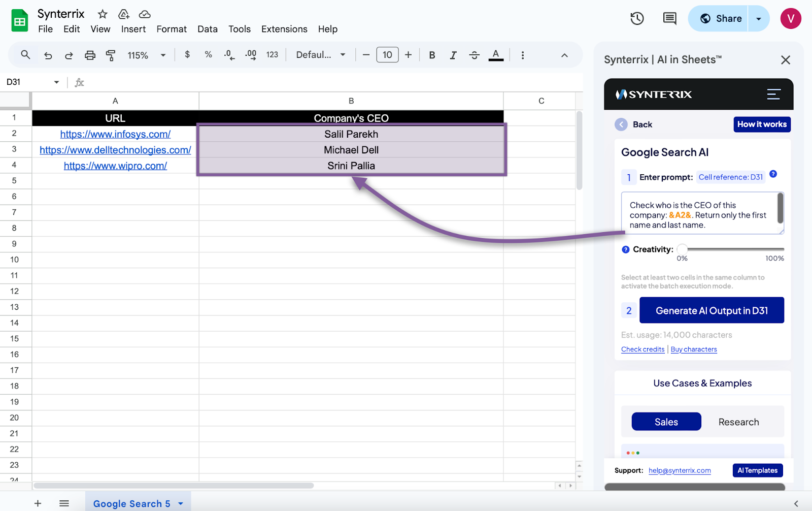Open the text color picker
Viewport: 812px width, 511px height.
point(496,55)
